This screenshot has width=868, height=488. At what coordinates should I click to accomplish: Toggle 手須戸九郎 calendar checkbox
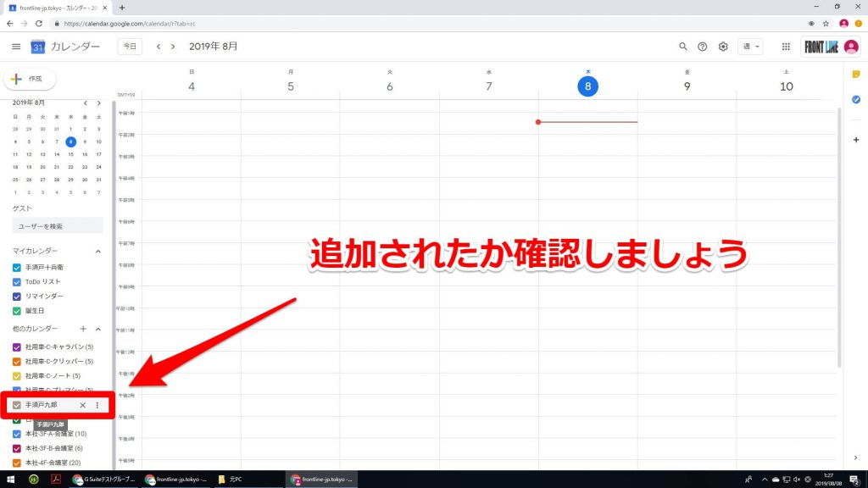click(17, 405)
